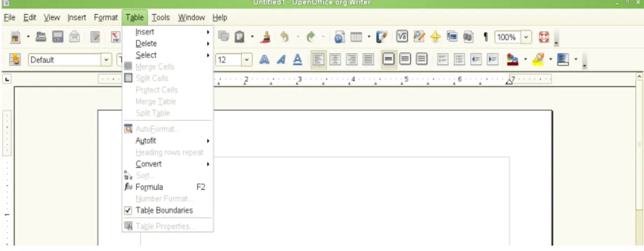Image resolution: width=644 pixels, height=251 pixels.
Task: Toggle nonprinting characters pilcrow
Action: pos(485,37)
